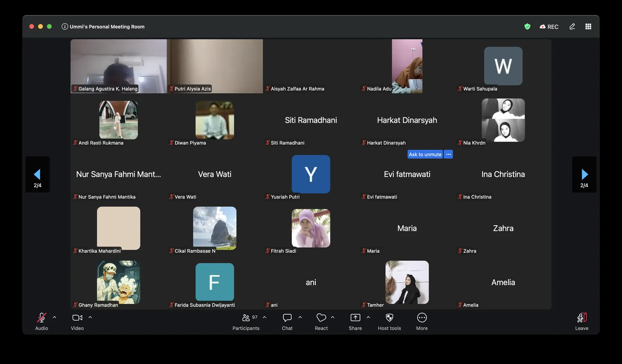Leave the meeting
622x364 pixels.
coord(582,322)
